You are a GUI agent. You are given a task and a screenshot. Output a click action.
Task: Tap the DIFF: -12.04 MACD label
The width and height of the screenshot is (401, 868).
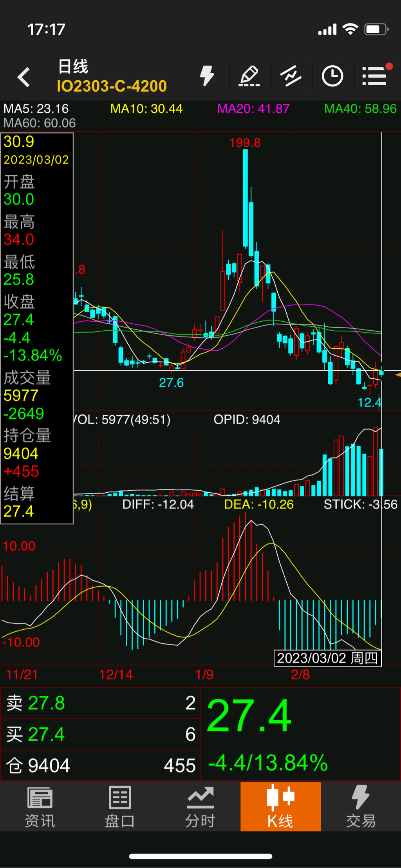[158, 504]
